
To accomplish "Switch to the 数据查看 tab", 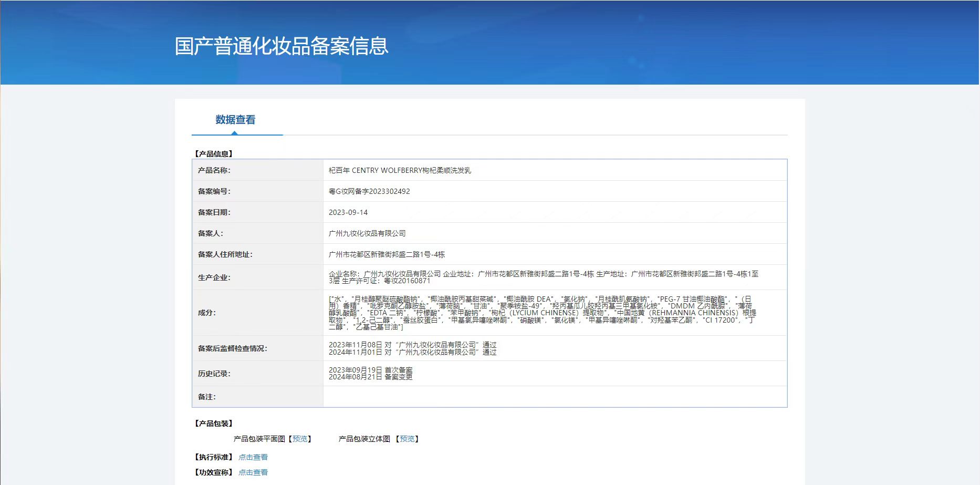I will [x=235, y=120].
